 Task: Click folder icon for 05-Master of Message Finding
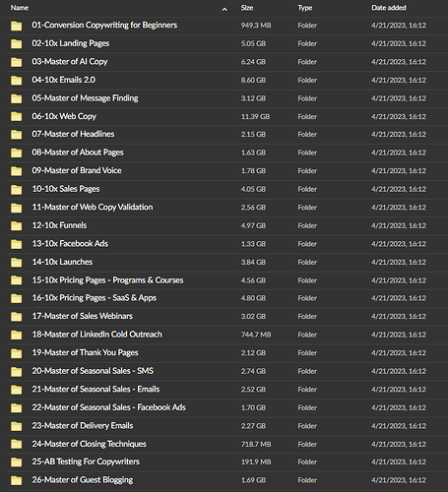coord(17,98)
